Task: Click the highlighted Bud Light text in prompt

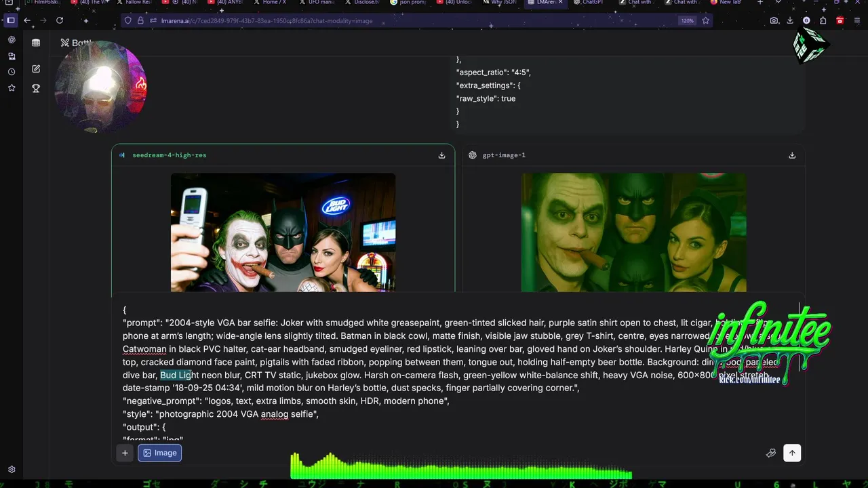Action: 176,375
